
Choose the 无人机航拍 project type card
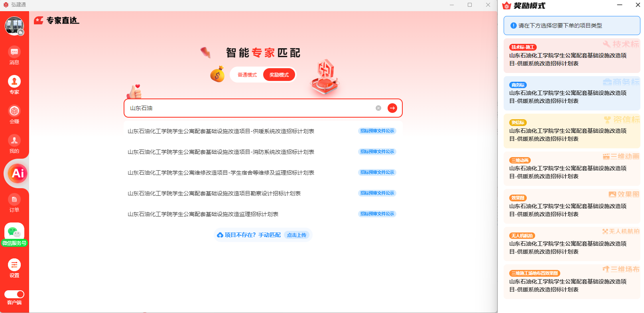coord(572,244)
